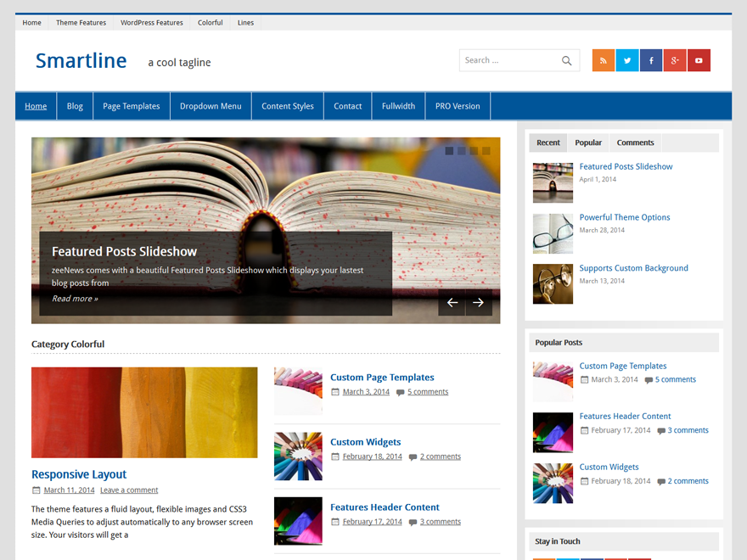Click the red orange yellow Responsive Layout image

click(x=144, y=412)
